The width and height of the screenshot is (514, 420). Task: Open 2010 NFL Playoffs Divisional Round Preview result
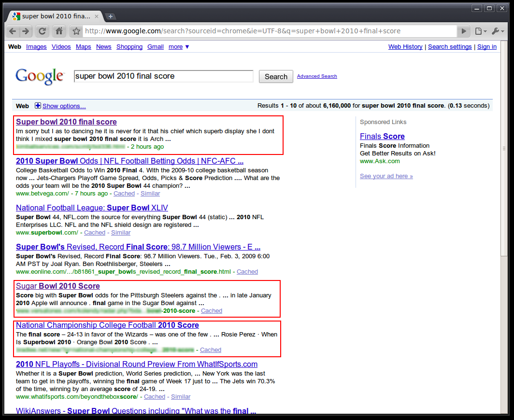(137, 364)
